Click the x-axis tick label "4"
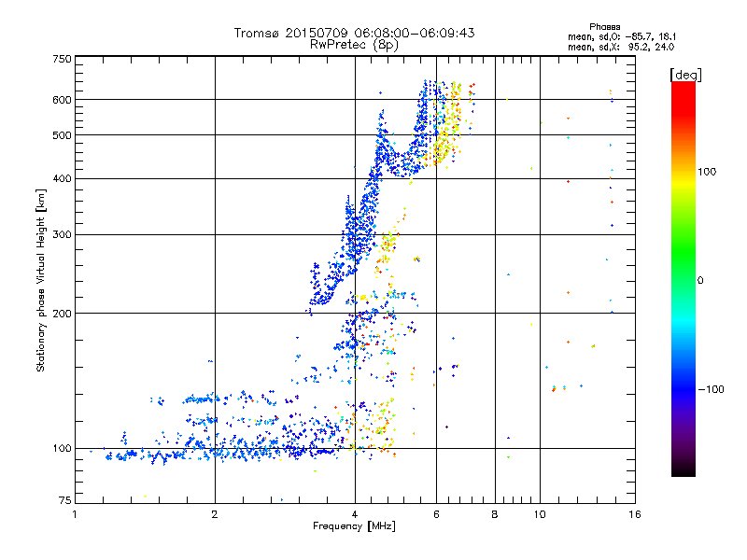 point(355,514)
